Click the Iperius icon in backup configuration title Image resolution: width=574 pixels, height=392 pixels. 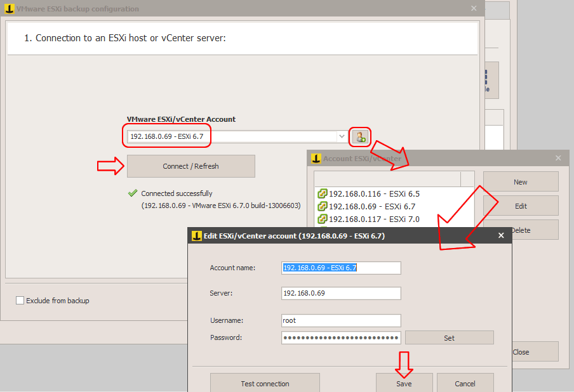(9, 9)
